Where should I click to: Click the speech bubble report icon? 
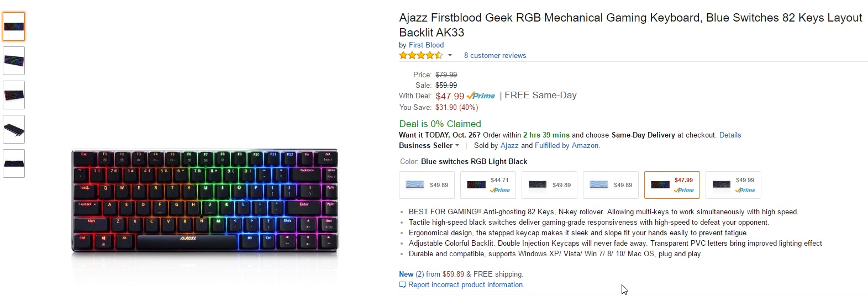pos(402,285)
